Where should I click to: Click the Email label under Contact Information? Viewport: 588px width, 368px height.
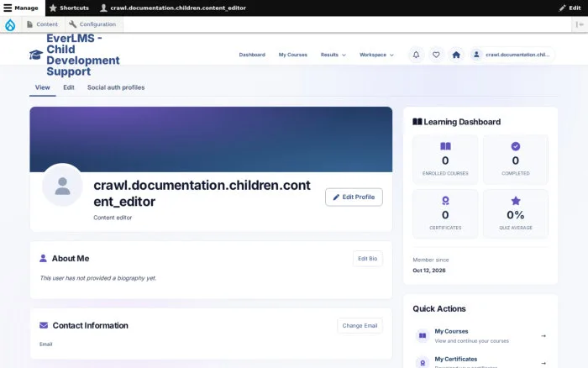pyautogui.click(x=45, y=344)
